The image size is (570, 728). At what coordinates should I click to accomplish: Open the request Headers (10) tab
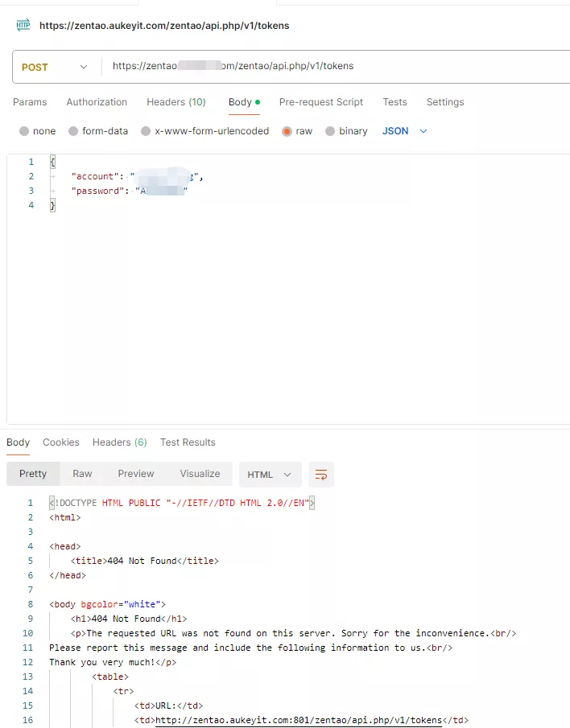[176, 102]
